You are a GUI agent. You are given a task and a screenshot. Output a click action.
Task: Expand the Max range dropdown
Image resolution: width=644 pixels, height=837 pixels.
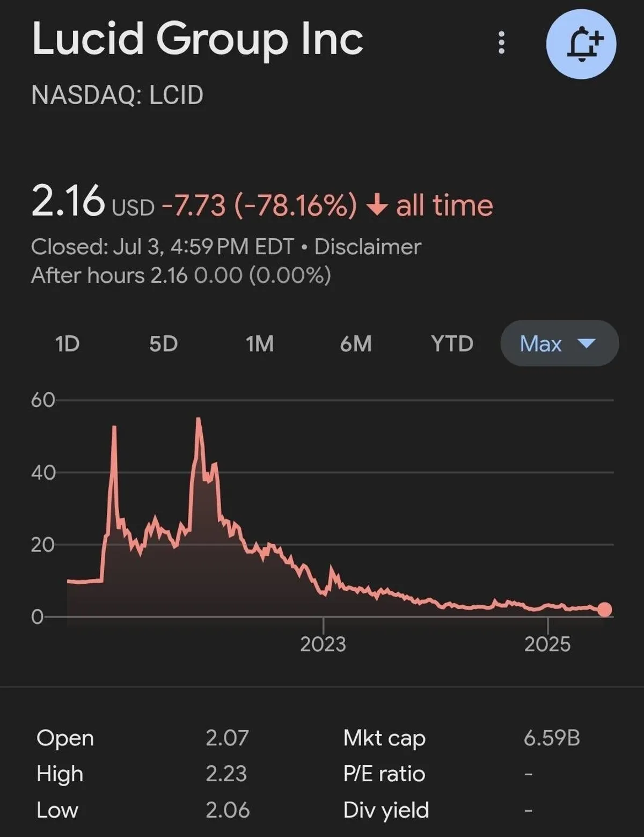coord(541,343)
